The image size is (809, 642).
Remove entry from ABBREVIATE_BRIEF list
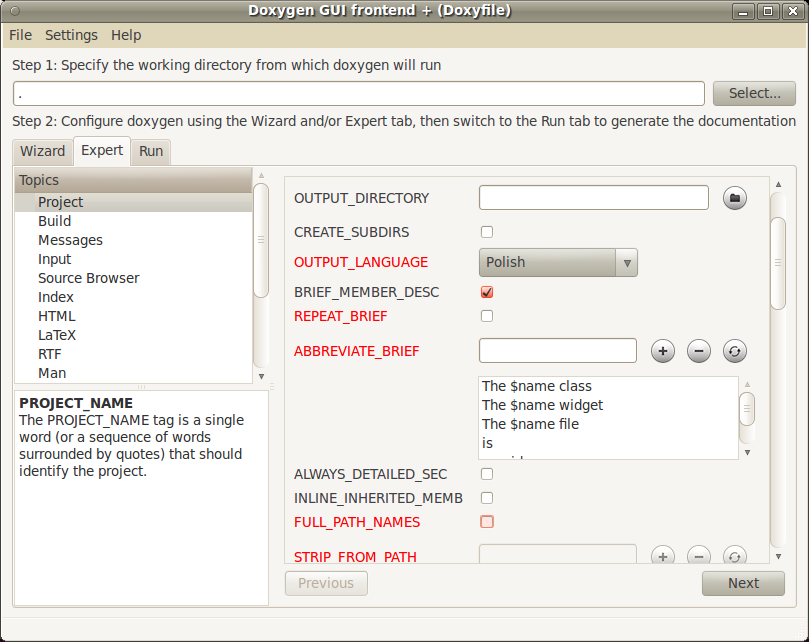pos(699,351)
